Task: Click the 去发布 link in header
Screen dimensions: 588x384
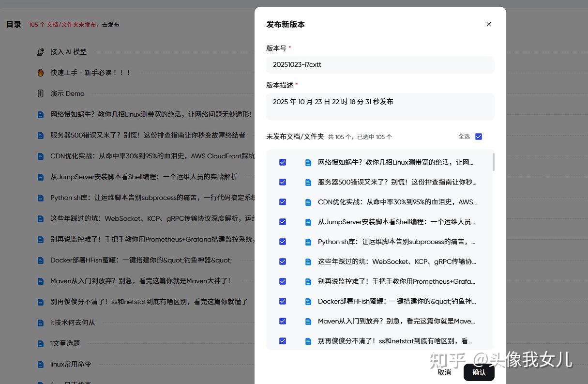Action: [111, 25]
